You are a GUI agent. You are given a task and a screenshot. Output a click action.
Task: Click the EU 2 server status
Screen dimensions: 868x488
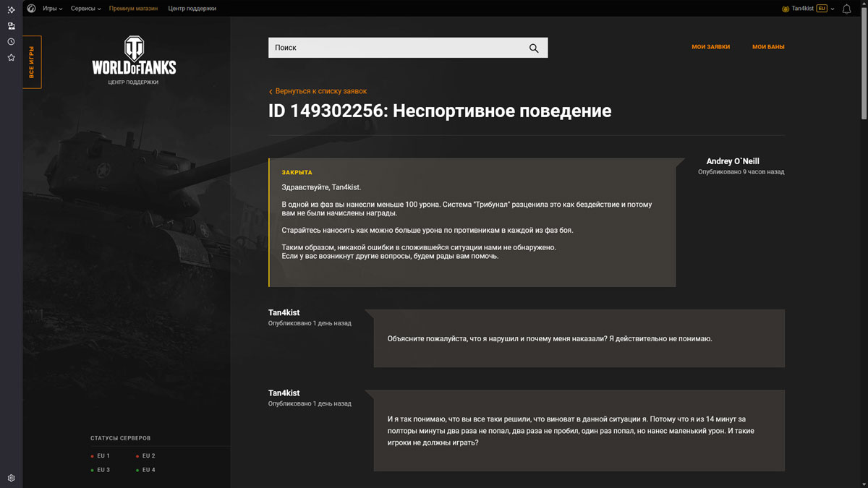coord(145,456)
